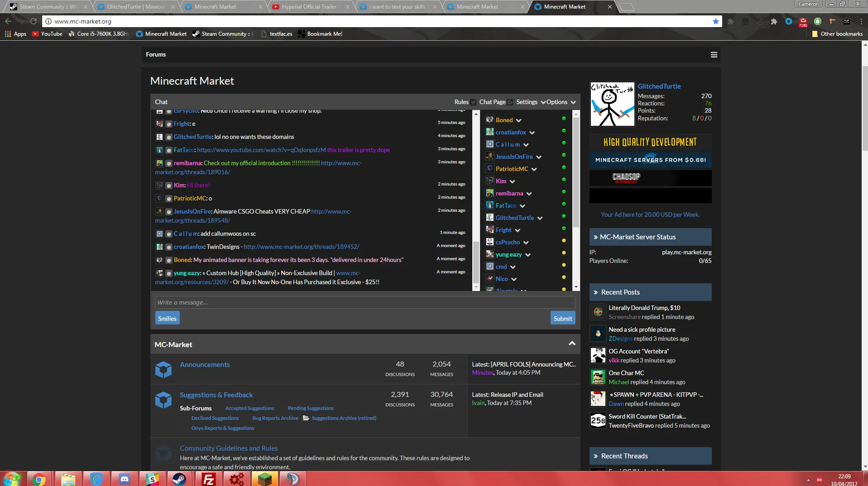Open the Bug Reports Archive sub-forum
Screen dimensions: 868x486
pos(275,419)
